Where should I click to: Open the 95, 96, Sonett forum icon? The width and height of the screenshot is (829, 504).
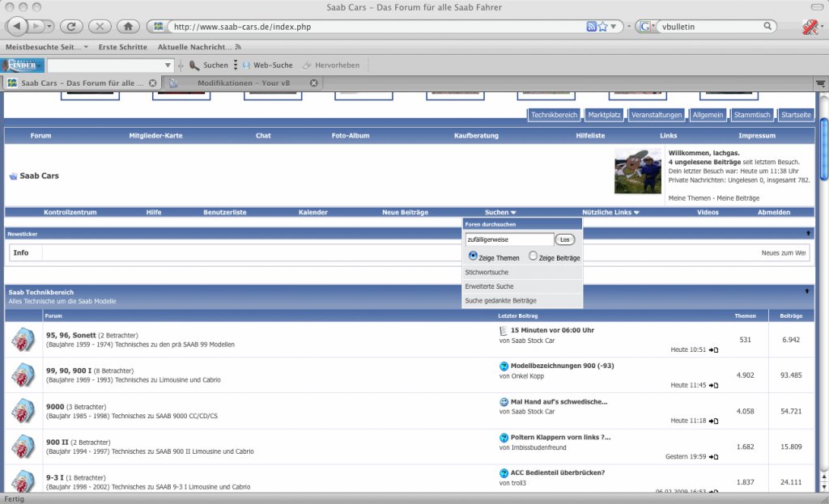click(23, 339)
